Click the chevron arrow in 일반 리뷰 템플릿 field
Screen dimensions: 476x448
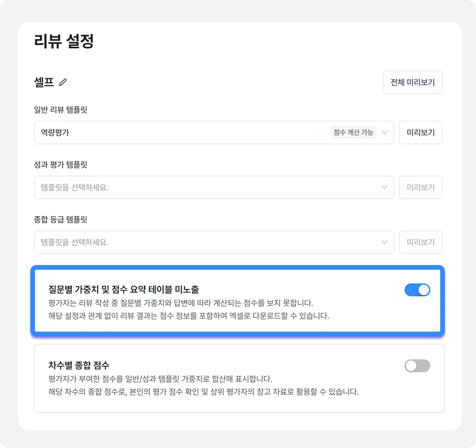coord(385,132)
